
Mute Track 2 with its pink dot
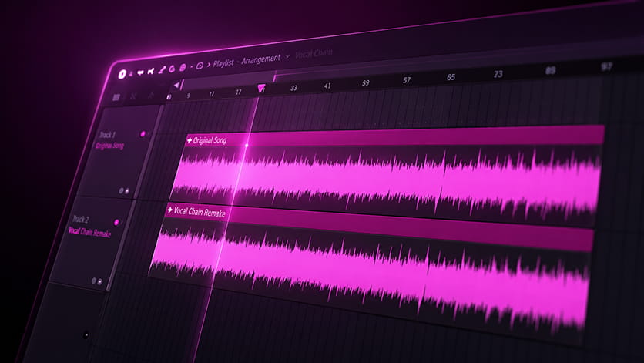point(116,223)
